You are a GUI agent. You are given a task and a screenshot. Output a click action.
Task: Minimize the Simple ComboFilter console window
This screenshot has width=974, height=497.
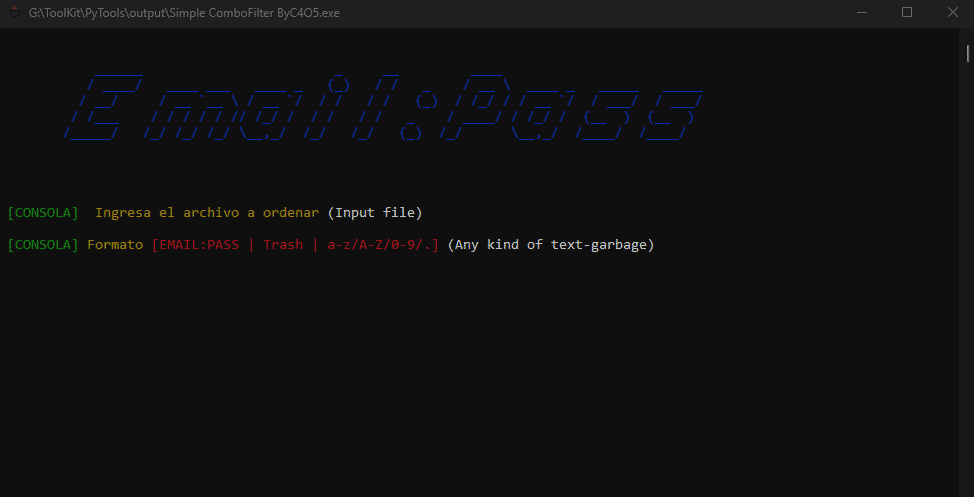[861, 12]
